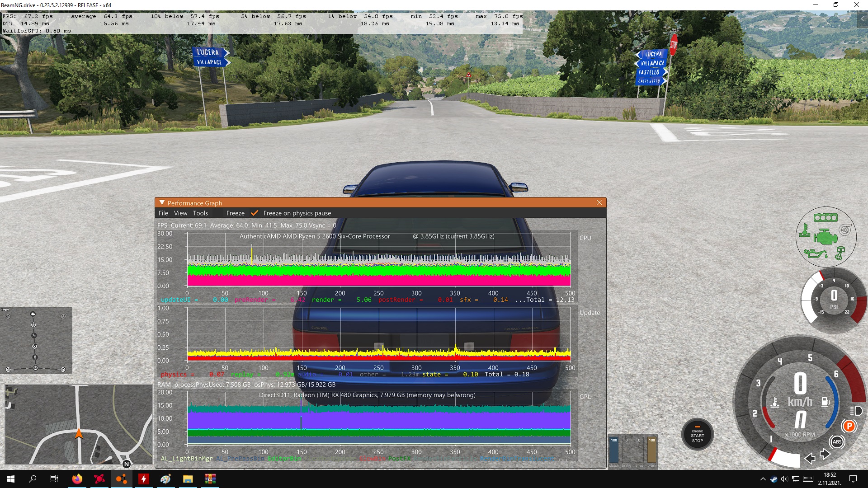868x488 pixels.
Task: Open WinRAR from taskbar
Action: pos(210,479)
